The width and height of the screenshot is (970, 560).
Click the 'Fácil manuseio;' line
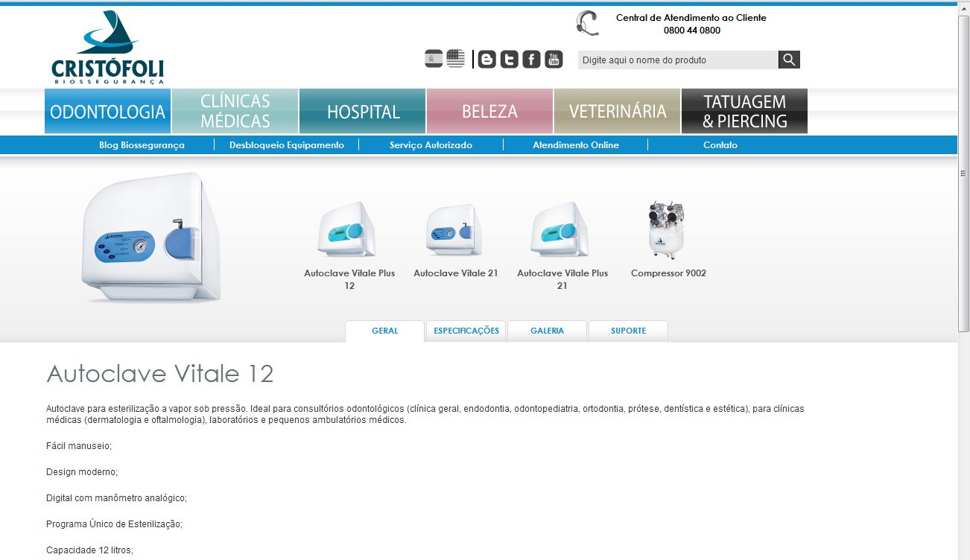click(79, 446)
